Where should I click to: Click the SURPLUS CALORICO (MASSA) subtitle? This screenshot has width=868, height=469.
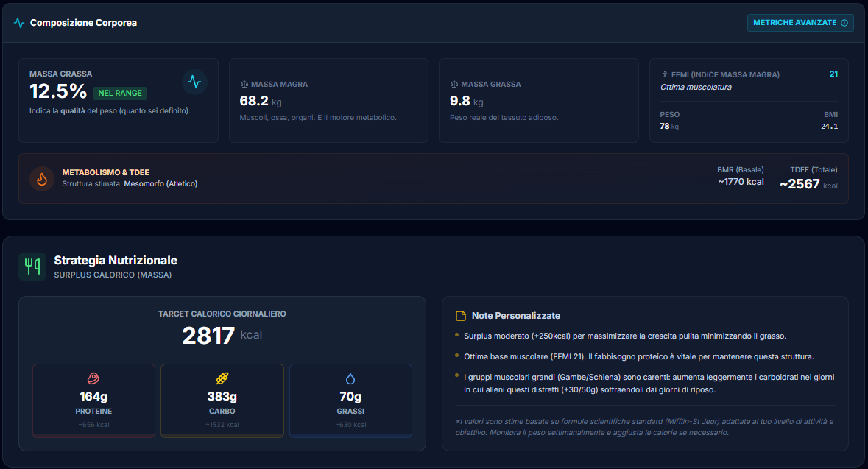point(113,275)
